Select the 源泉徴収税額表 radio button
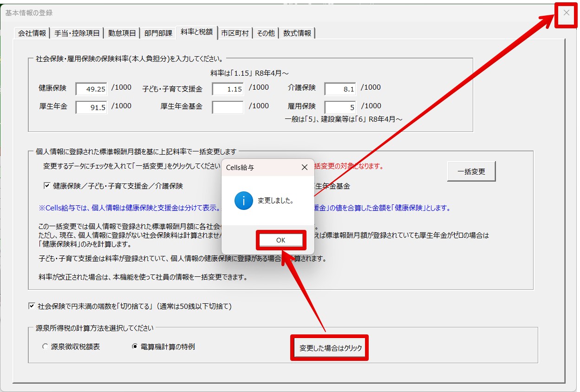 45,346
